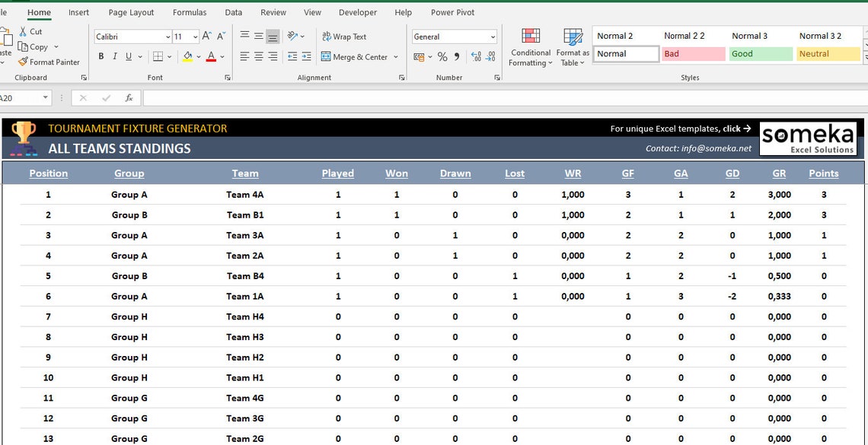Open Conditional Formatting options

coord(530,47)
